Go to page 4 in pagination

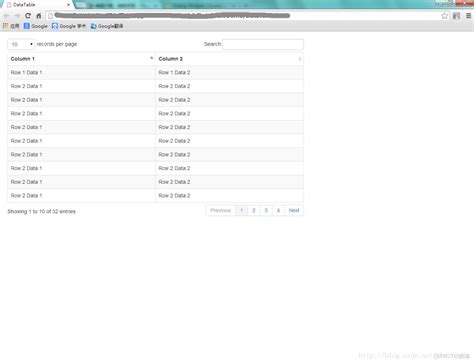pyautogui.click(x=278, y=210)
